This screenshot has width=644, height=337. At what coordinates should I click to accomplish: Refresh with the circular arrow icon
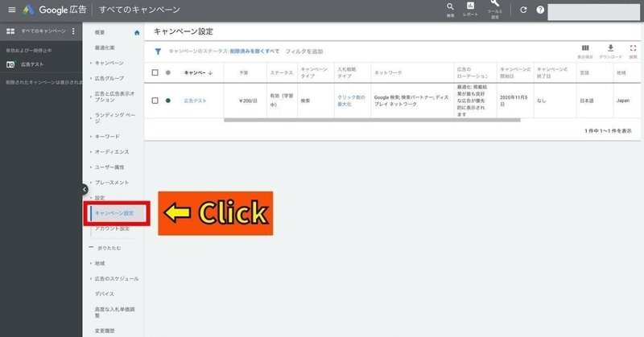(x=523, y=10)
